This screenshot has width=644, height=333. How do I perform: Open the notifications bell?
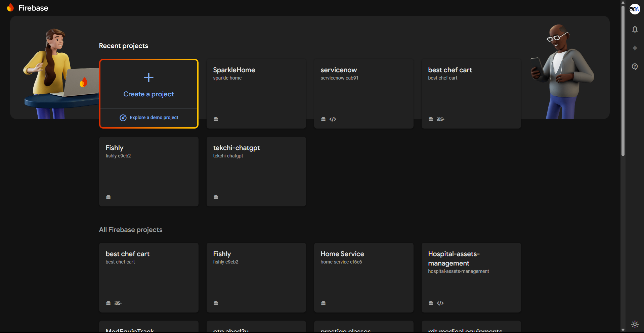pos(635,30)
